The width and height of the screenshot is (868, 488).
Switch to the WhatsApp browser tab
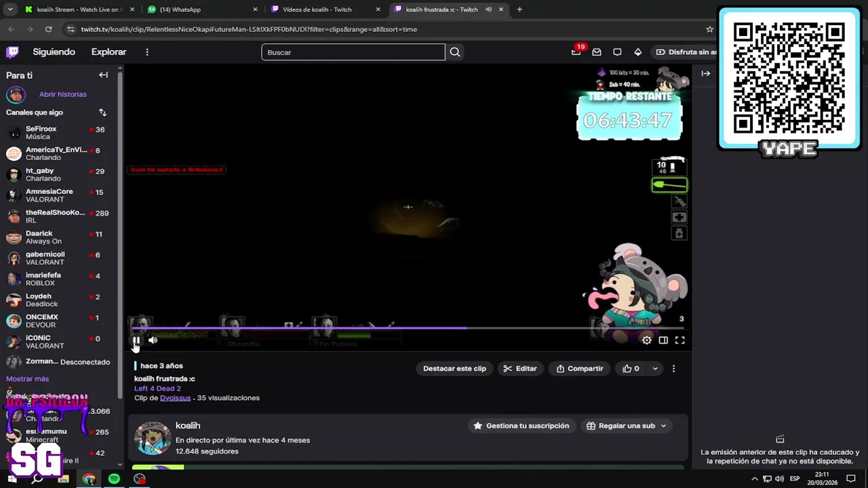tap(202, 9)
